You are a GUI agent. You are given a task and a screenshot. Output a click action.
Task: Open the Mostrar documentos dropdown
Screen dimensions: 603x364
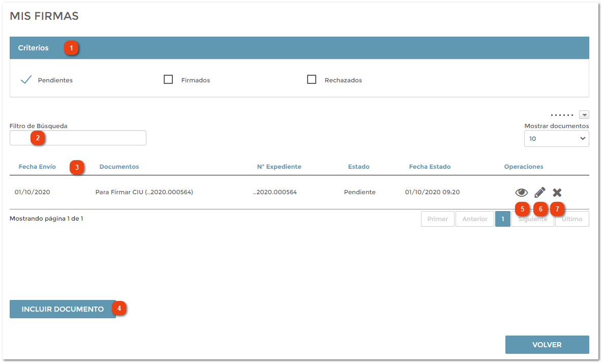coord(556,139)
